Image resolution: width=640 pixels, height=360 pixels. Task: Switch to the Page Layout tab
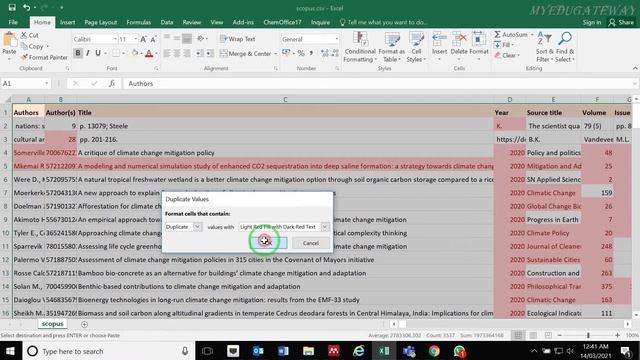[100, 22]
